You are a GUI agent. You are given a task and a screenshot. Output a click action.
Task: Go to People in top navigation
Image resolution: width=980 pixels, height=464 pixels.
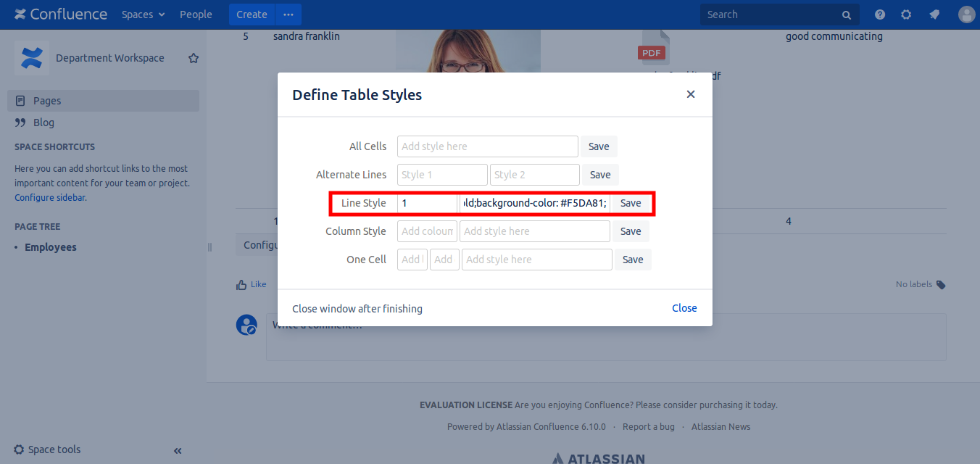click(x=196, y=14)
